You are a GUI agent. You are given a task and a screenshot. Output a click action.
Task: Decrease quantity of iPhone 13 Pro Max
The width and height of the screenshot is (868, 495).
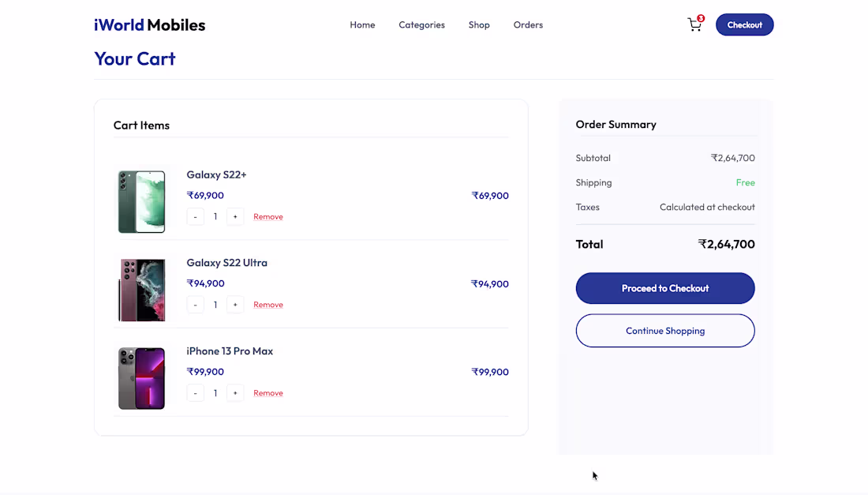click(x=195, y=393)
